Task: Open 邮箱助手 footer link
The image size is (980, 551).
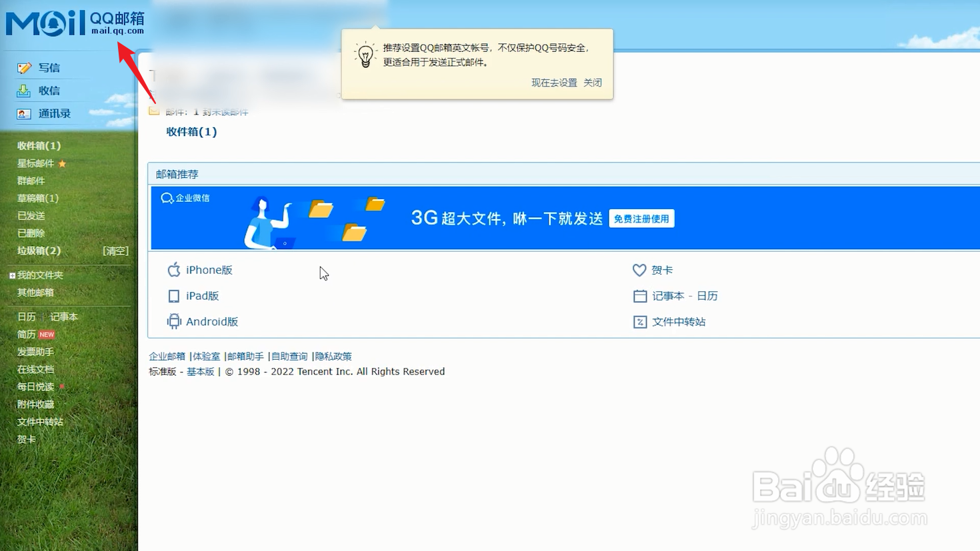Action: (x=246, y=356)
